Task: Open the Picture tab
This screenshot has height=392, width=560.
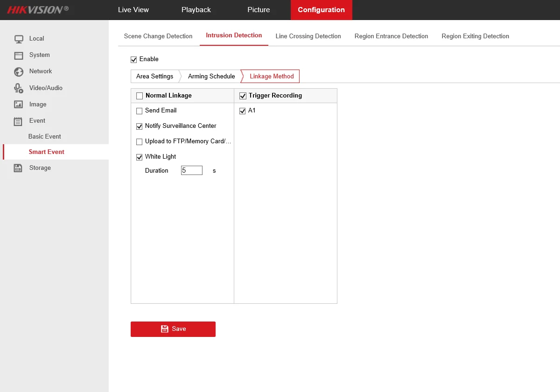Action: (x=259, y=10)
